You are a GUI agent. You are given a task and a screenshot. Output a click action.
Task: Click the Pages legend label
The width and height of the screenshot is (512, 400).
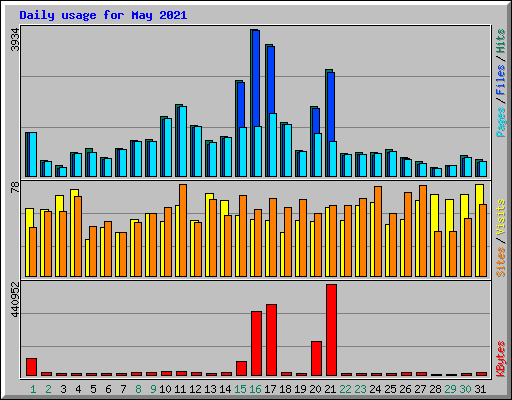[x=500, y=122]
